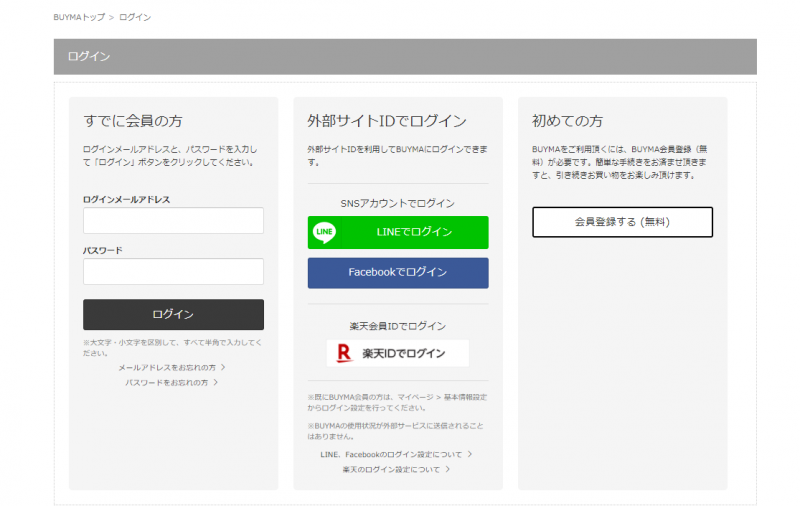Open LINE、Facebookのログイン設定について link
The height and width of the screenshot is (506, 800).
point(390,454)
